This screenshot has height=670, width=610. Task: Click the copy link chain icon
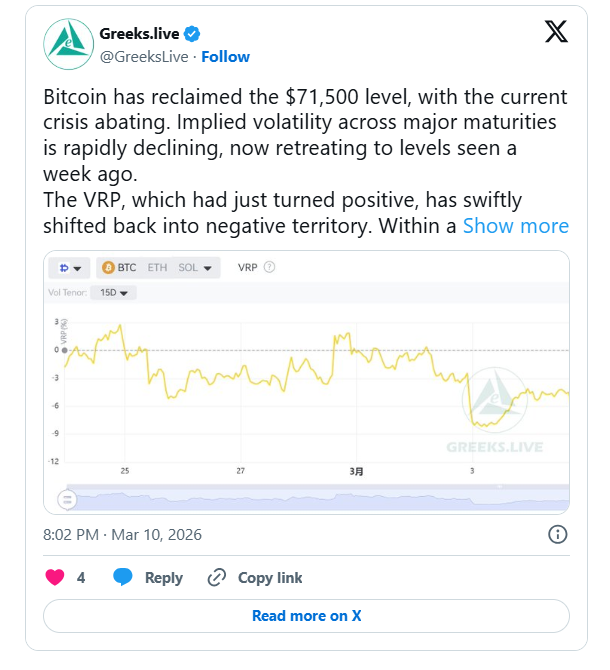point(216,577)
